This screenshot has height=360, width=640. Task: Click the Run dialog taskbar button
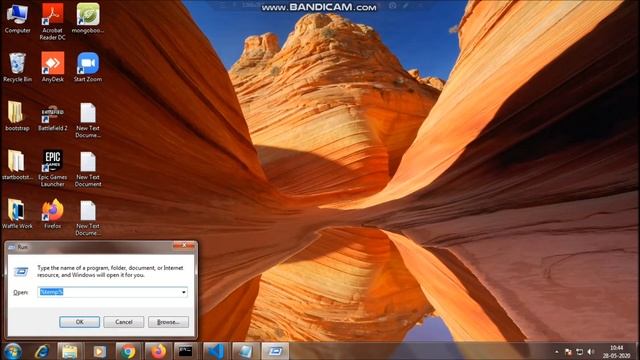click(x=275, y=351)
